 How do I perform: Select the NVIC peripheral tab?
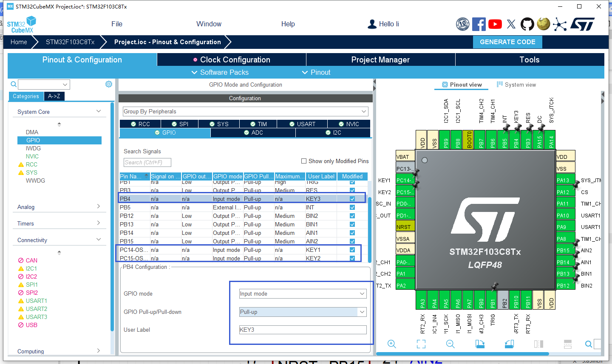coord(349,124)
